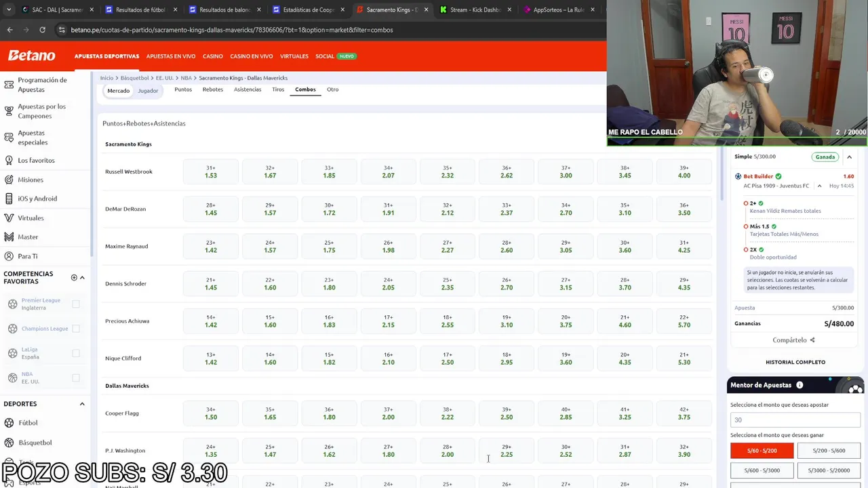Tick the LaLiga España checkbox
868x488 pixels.
tap(76, 353)
